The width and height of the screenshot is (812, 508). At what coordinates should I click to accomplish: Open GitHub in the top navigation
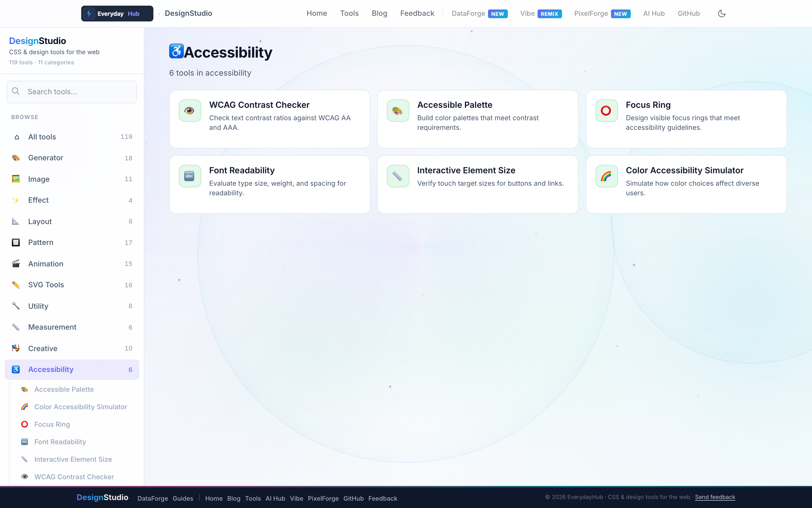[689, 14]
